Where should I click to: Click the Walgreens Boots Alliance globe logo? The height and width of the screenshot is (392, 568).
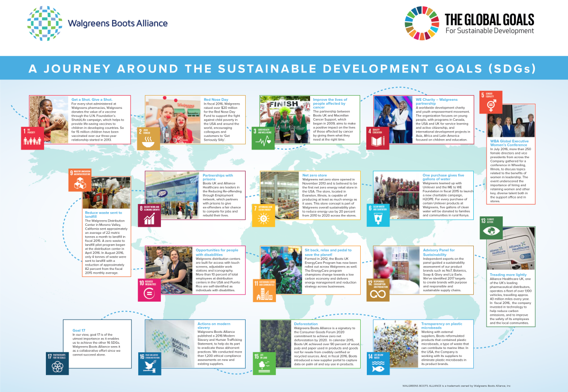click(x=44, y=24)
